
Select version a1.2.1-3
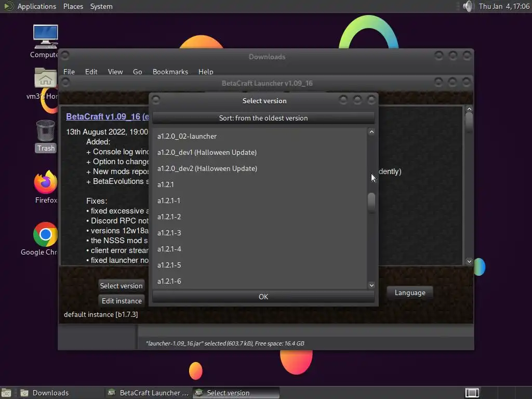(260, 233)
